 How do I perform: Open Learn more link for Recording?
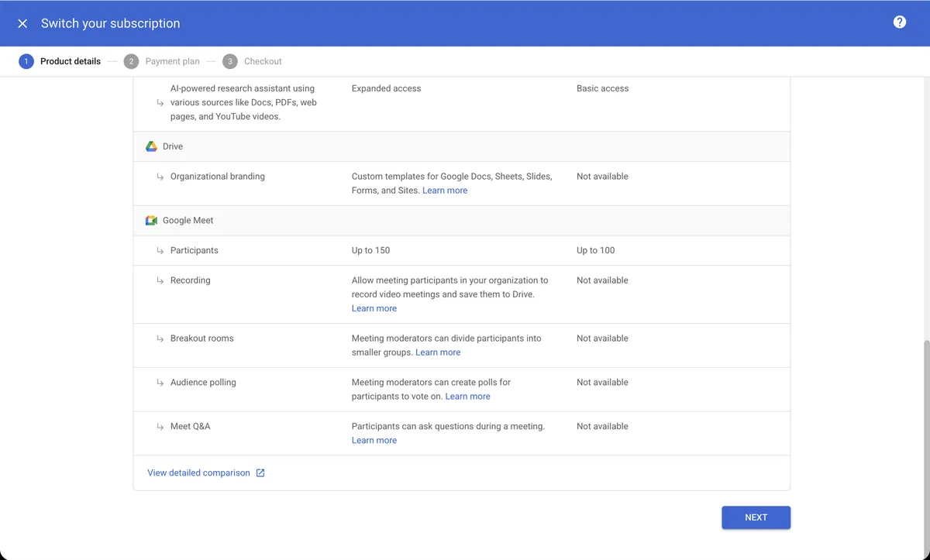point(374,308)
